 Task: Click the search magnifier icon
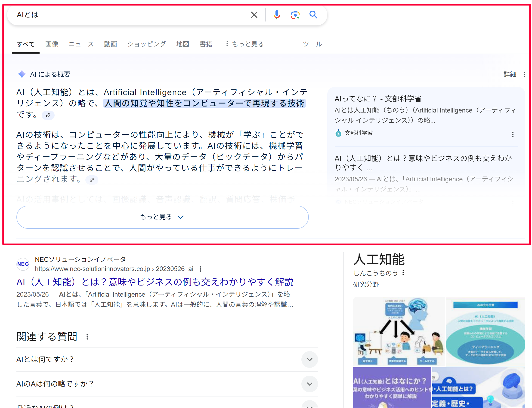[313, 15]
